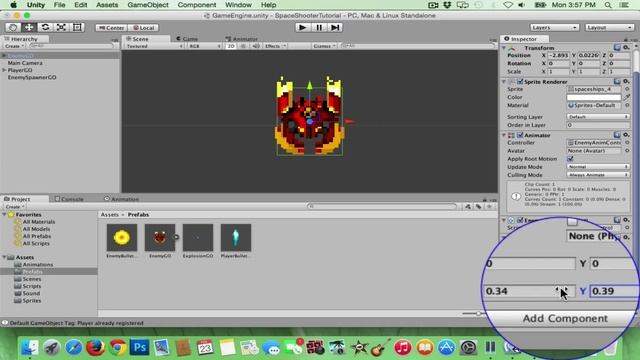Open scene Gizmos dropdown

(x=324, y=46)
